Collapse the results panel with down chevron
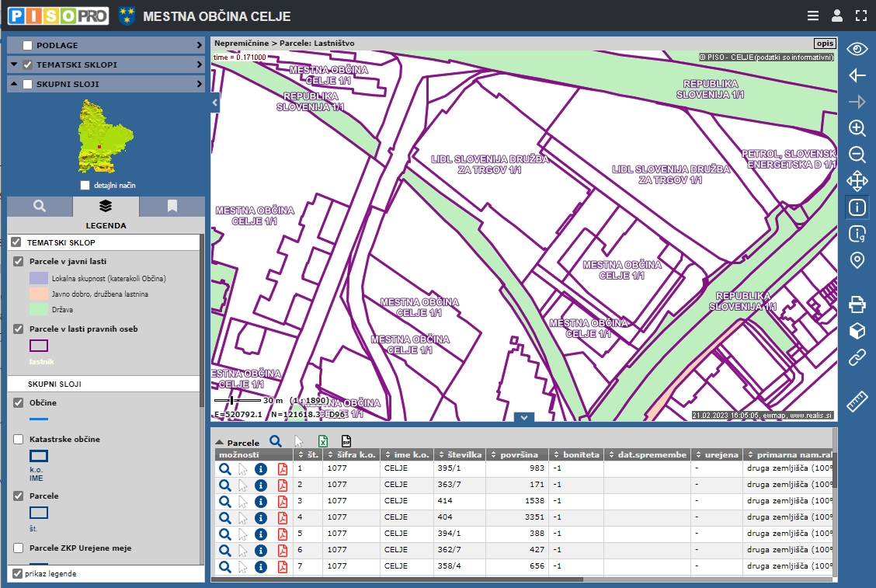The width and height of the screenshot is (876, 588). coord(524,417)
